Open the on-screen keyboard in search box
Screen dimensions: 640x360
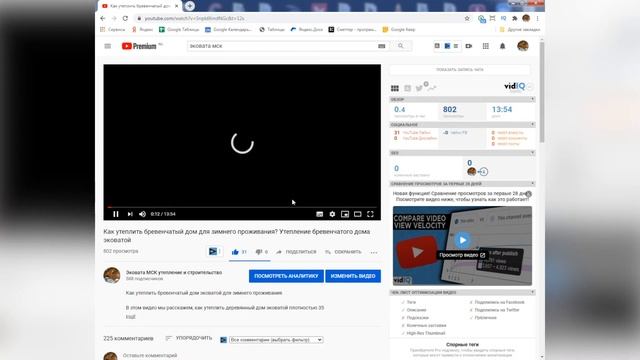[x=382, y=46]
